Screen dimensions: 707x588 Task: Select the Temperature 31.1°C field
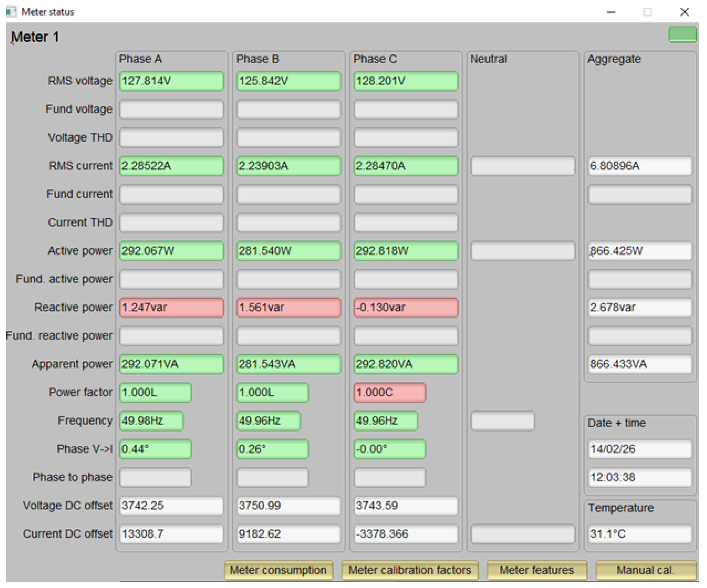click(x=640, y=534)
